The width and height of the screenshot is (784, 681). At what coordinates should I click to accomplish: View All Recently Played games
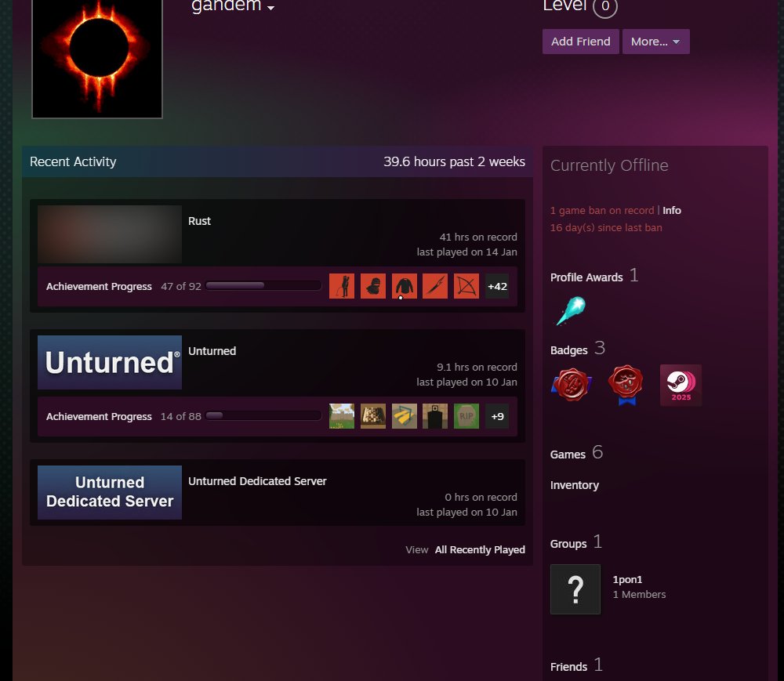[x=480, y=549]
